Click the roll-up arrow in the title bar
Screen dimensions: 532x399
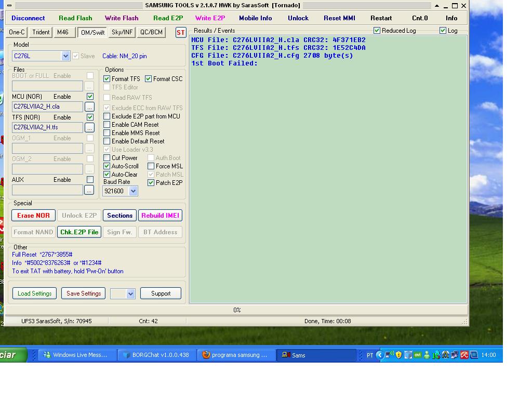(x=436, y=6)
